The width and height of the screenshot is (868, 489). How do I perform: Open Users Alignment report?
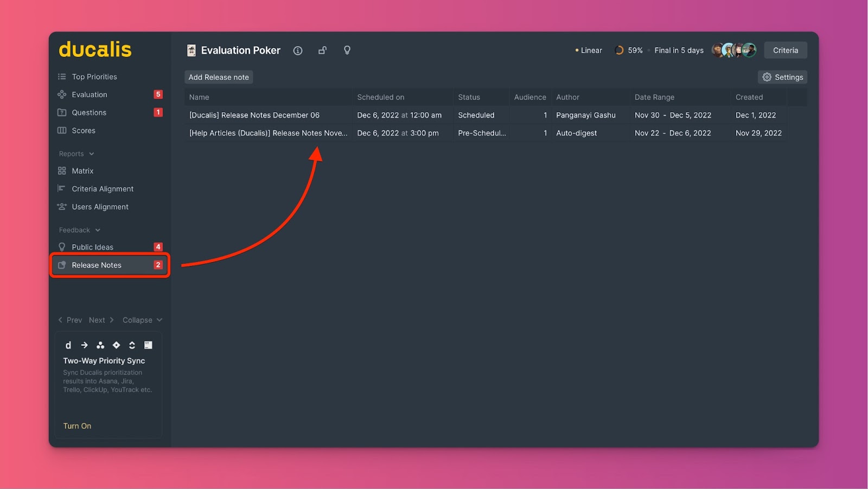[100, 207]
